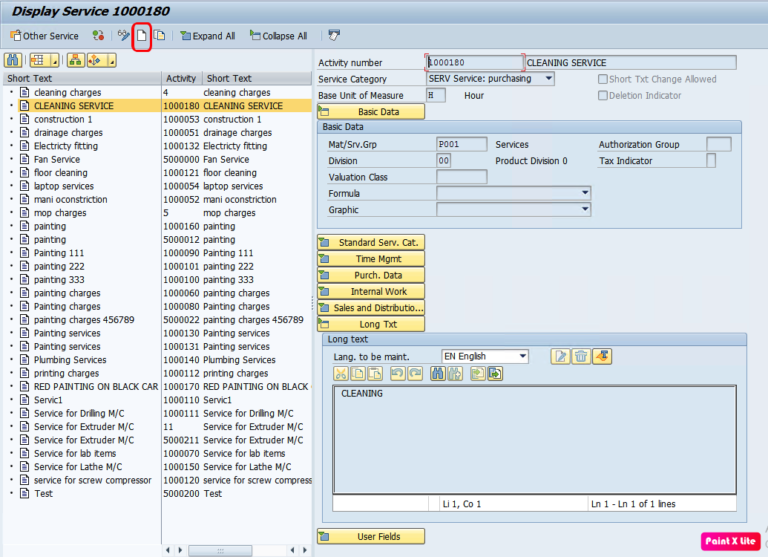Create new service with blank page icon
The image size is (768, 557).
click(x=142, y=36)
